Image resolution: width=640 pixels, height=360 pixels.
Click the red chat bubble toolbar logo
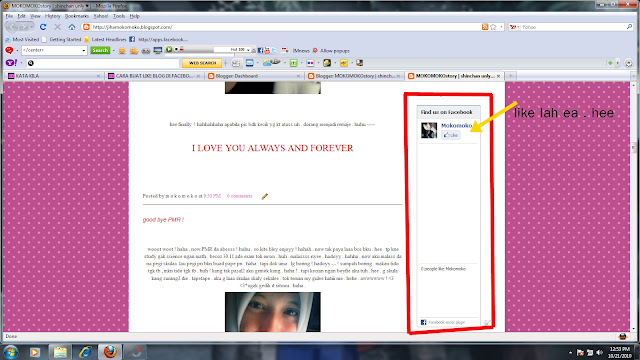[x=9, y=50]
